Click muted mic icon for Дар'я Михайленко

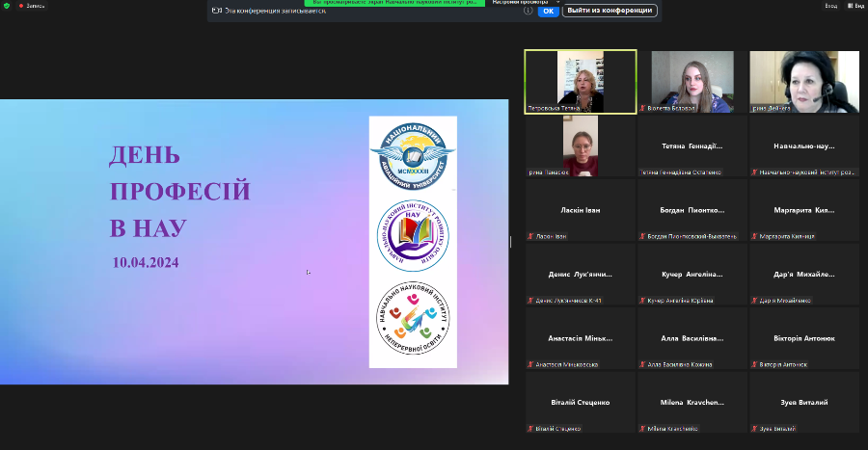(754, 301)
